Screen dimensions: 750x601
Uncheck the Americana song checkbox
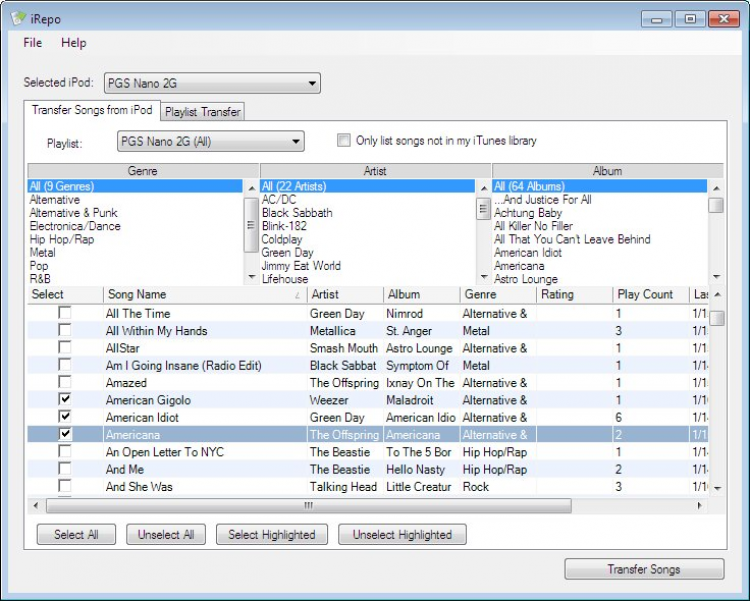click(65, 434)
